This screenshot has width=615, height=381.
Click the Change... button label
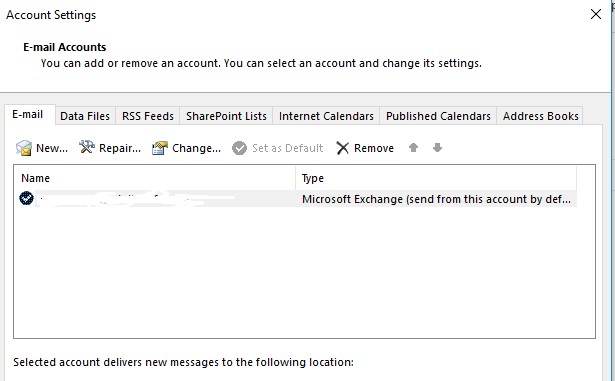(x=196, y=148)
